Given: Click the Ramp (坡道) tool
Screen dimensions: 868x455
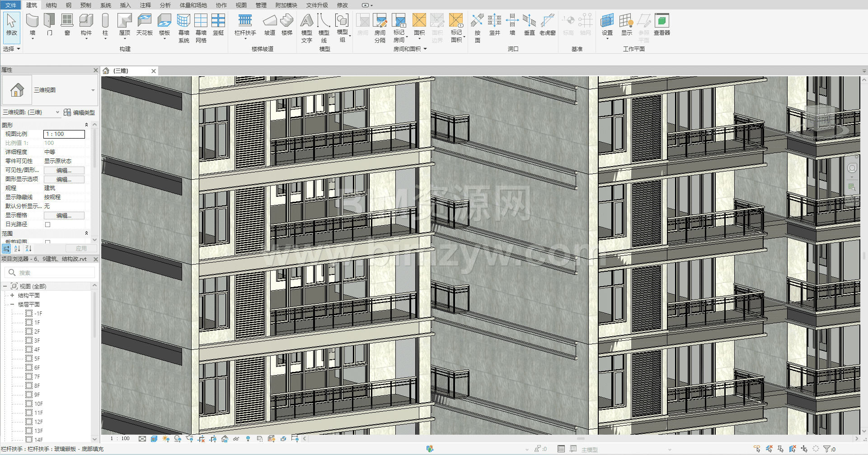Looking at the screenshot, I should 270,22.
